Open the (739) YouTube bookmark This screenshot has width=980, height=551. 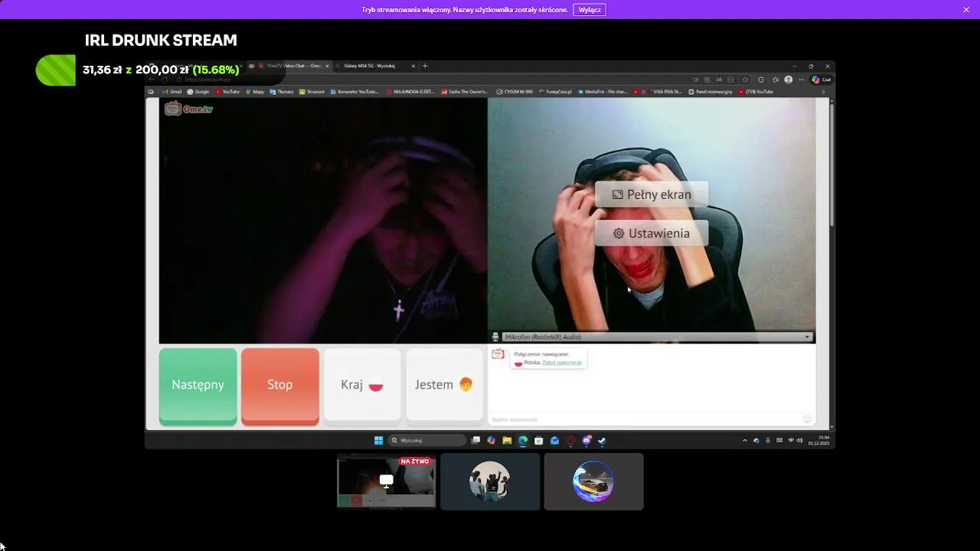[x=756, y=92]
